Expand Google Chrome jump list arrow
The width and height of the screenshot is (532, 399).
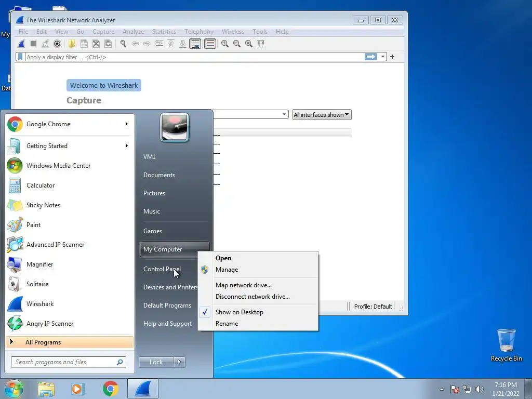(127, 124)
